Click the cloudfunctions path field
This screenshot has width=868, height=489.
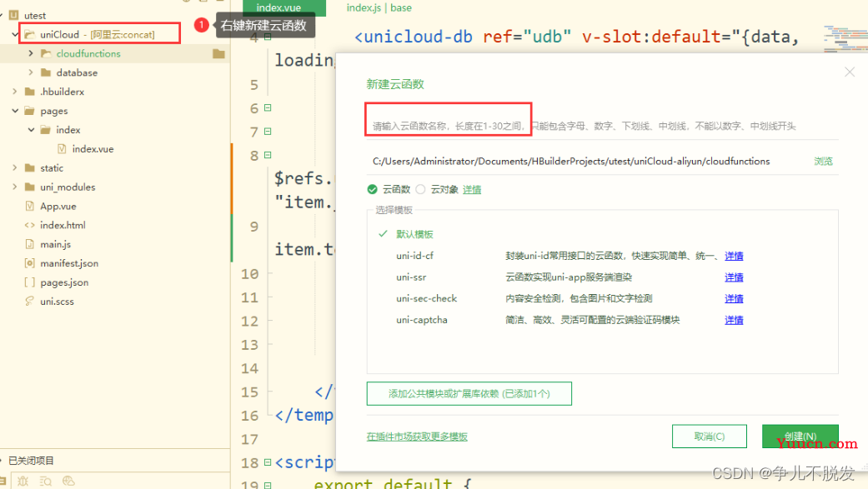click(589, 161)
